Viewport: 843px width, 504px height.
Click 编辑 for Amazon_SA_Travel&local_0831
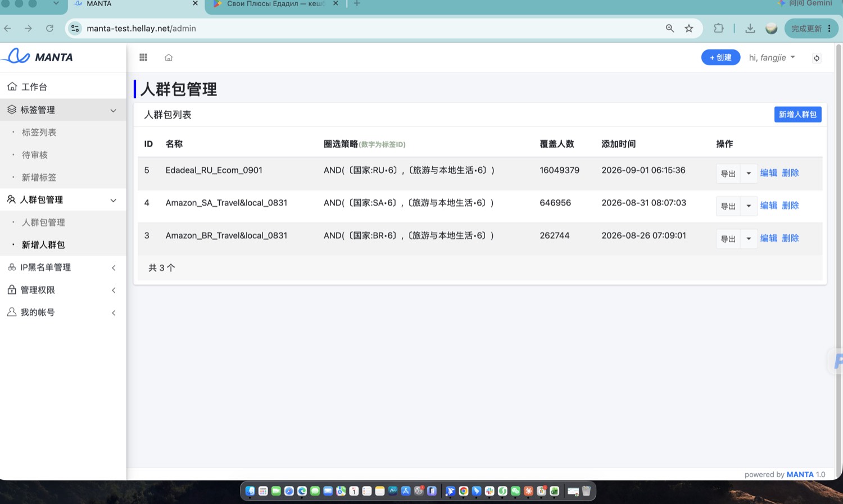(768, 205)
